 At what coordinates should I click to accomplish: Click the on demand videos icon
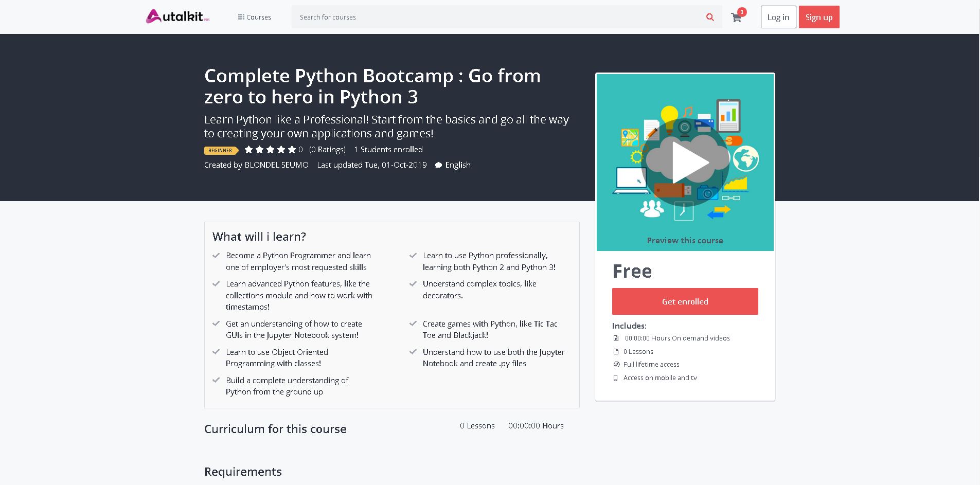616,338
